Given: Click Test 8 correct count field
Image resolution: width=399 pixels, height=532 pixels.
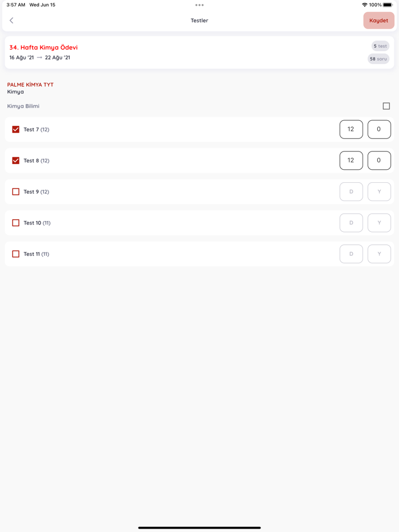Looking at the screenshot, I should [x=351, y=161].
